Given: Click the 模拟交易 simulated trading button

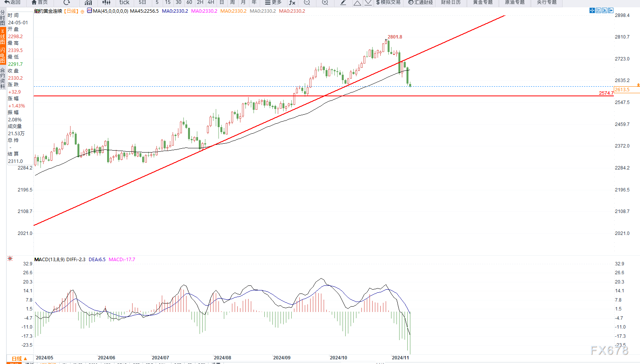Looking at the screenshot, I should click(388, 2).
